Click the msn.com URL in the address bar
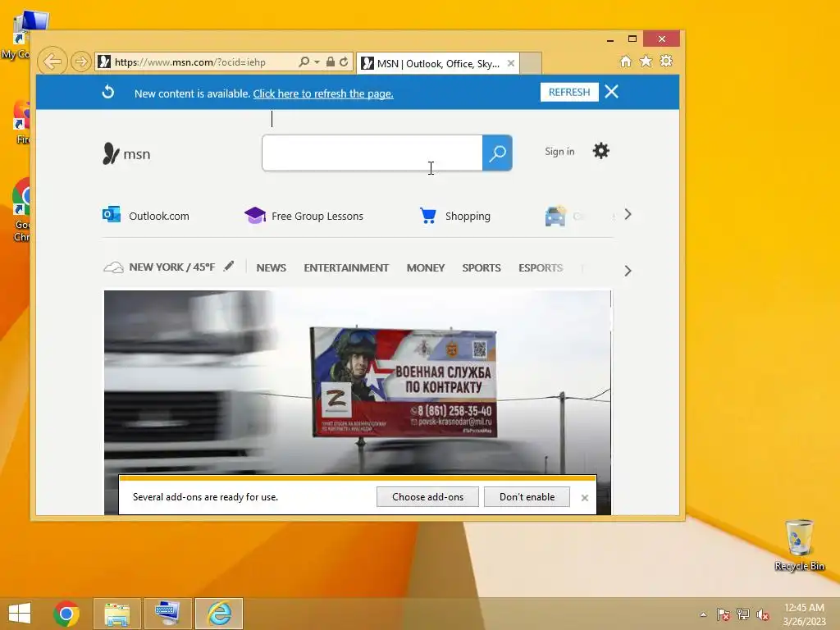 (190, 62)
